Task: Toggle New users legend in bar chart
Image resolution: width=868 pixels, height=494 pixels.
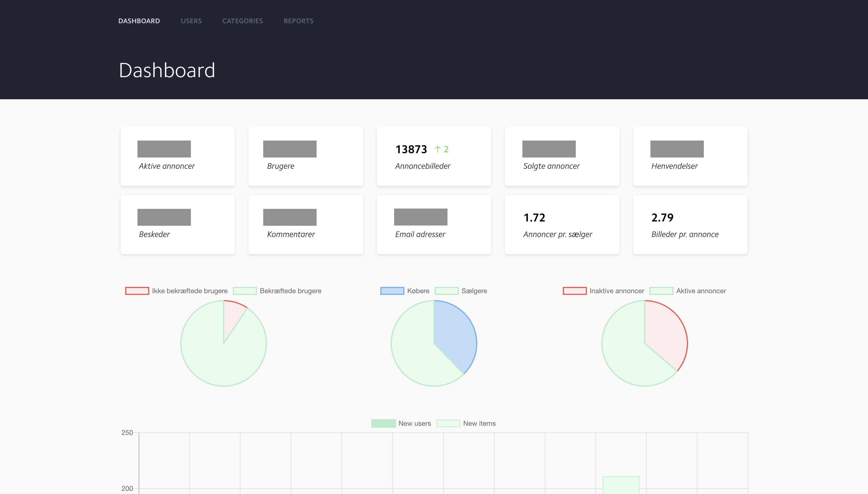Action: pos(383,423)
